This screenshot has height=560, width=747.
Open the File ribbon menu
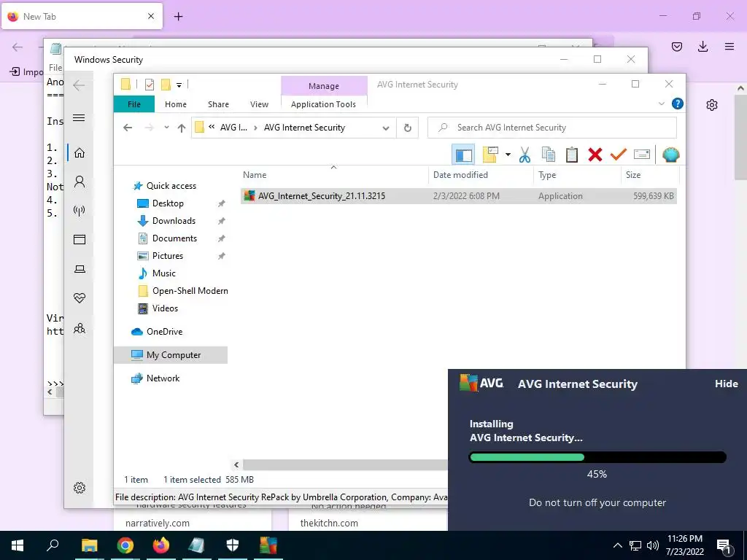pos(134,104)
